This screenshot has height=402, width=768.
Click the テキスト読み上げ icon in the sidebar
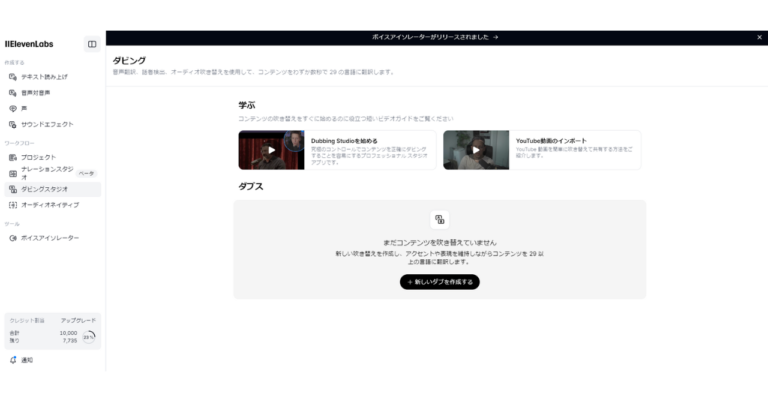click(x=13, y=76)
